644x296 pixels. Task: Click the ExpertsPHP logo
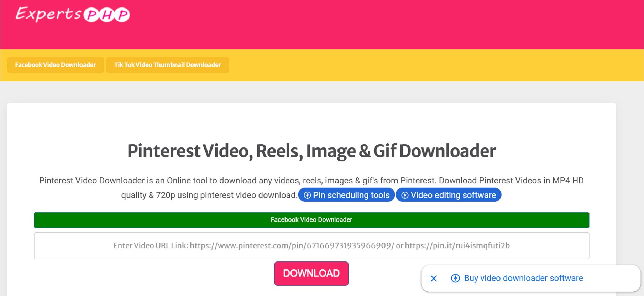(73, 14)
